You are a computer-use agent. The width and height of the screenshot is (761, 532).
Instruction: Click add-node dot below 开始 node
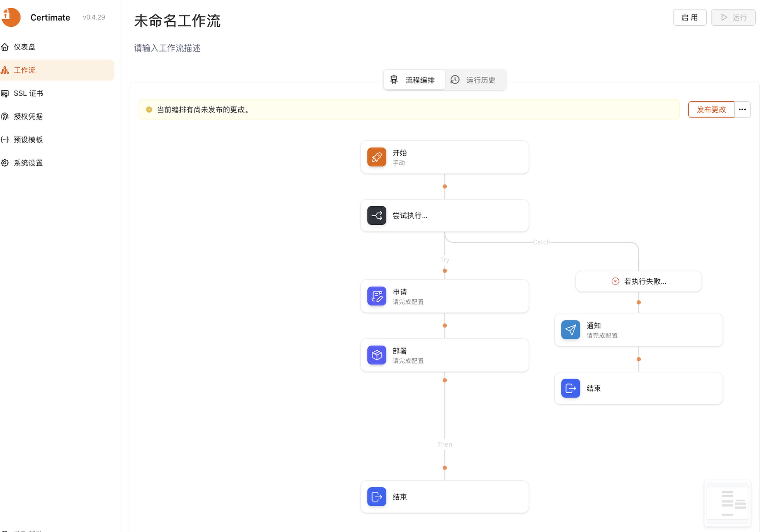click(445, 186)
